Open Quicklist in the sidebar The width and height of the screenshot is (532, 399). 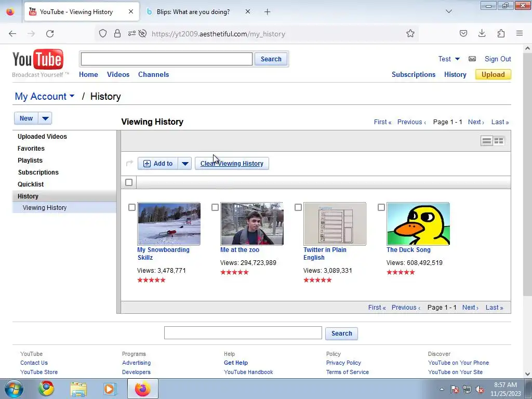31,184
